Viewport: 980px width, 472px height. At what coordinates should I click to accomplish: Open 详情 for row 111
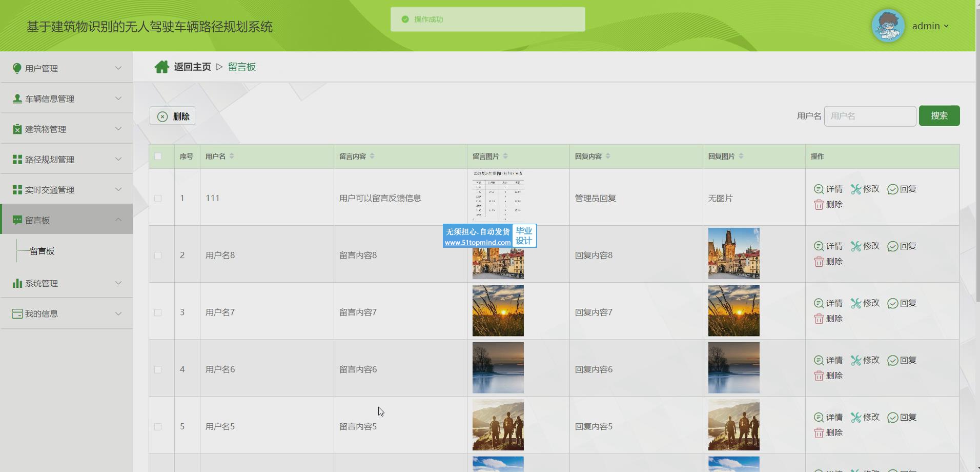click(828, 189)
